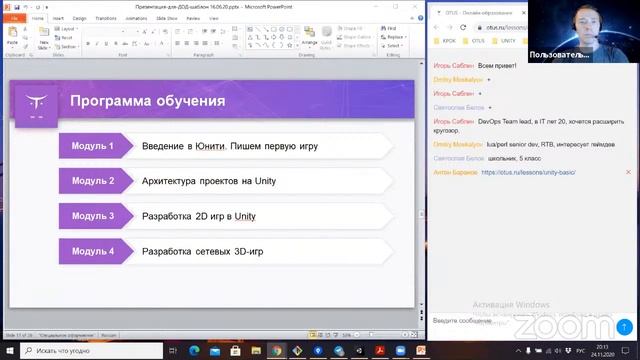Click the Increase Font Size icon

144,31
